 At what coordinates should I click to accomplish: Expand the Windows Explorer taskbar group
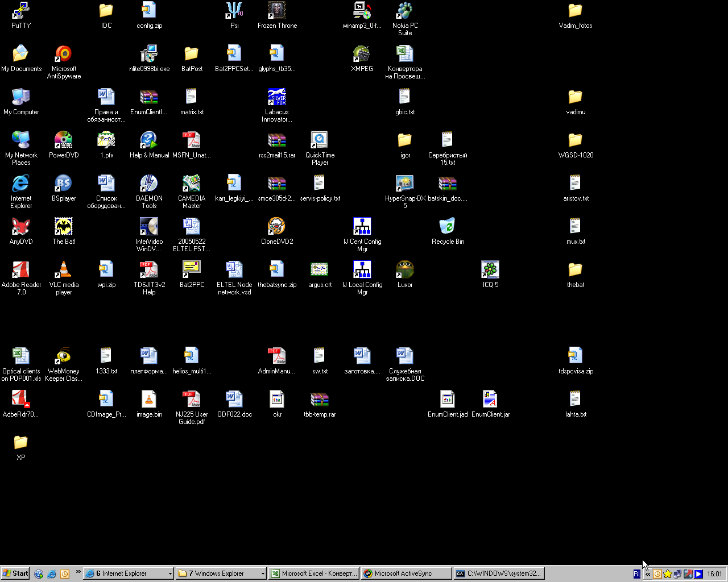(x=221, y=574)
